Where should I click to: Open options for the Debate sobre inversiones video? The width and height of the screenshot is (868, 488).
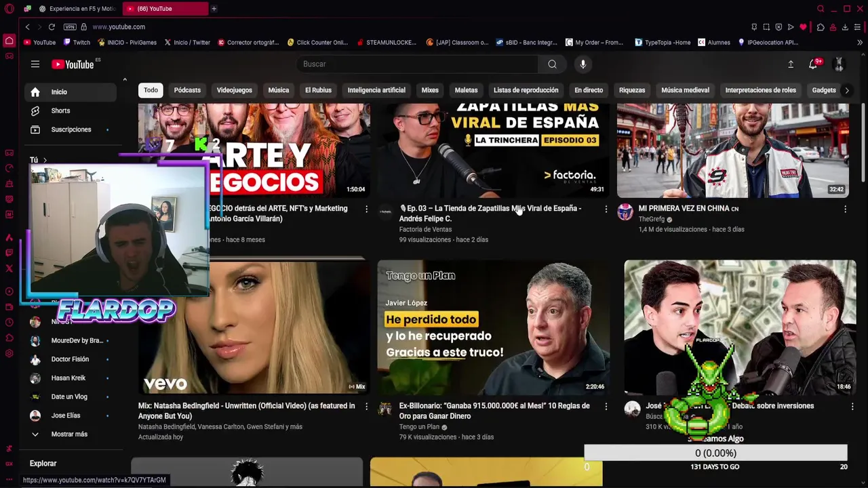852,407
